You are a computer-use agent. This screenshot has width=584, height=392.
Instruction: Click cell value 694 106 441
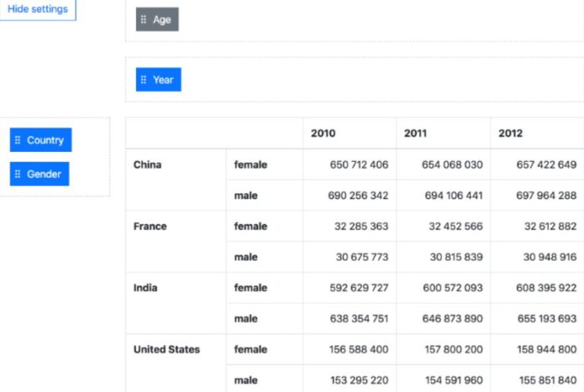[454, 195]
